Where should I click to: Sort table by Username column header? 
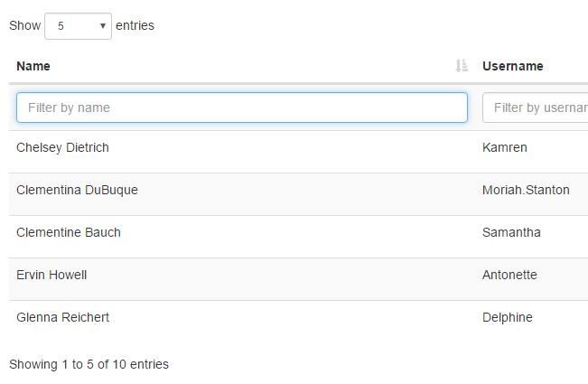(513, 66)
